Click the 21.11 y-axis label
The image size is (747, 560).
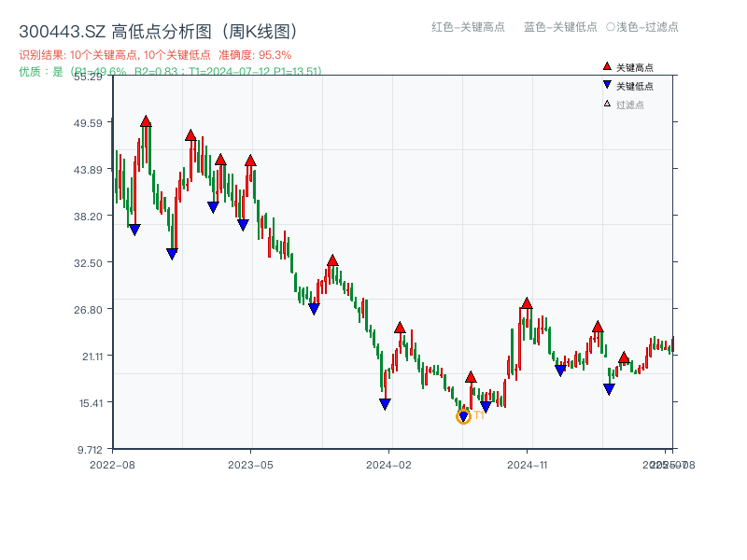(92, 357)
